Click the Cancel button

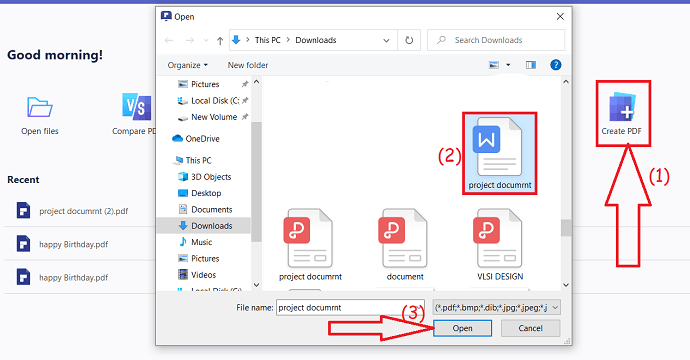click(x=530, y=328)
